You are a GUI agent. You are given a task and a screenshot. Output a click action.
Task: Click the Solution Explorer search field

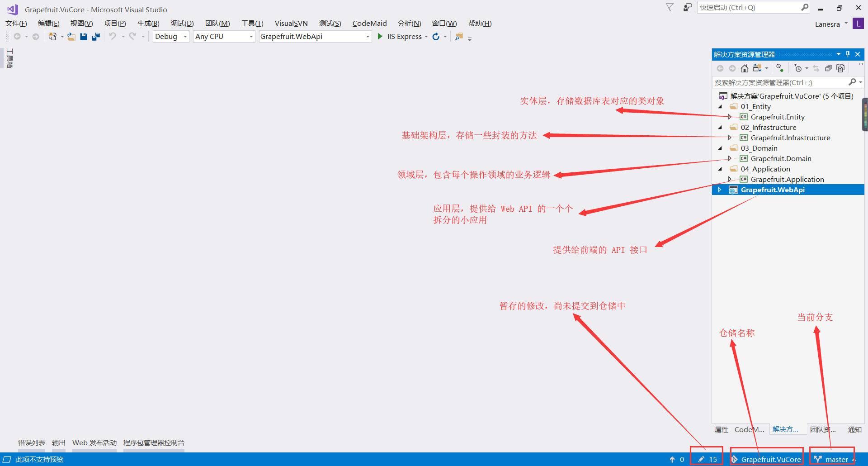pyautogui.click(x=780, y=82)
